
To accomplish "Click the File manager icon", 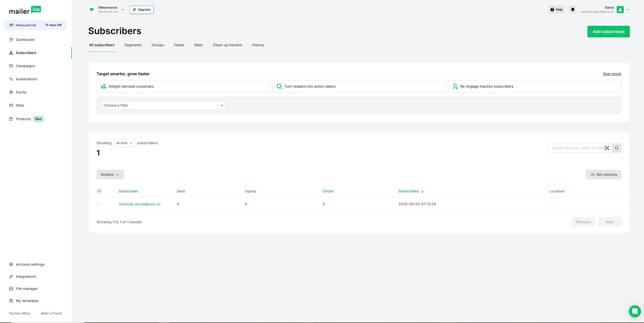I will pyautogui.click(x=11, y=289).
